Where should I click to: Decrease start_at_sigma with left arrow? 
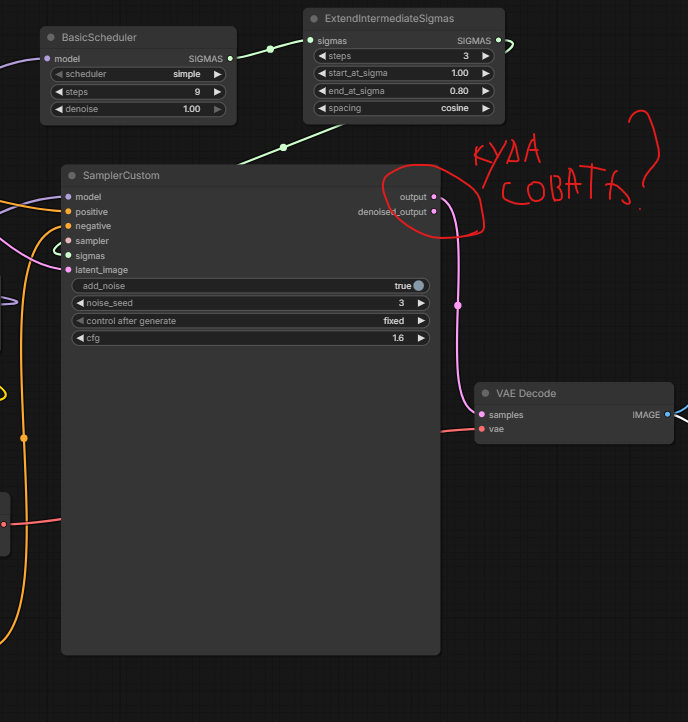pyautogui.click(x=322, y=73)
